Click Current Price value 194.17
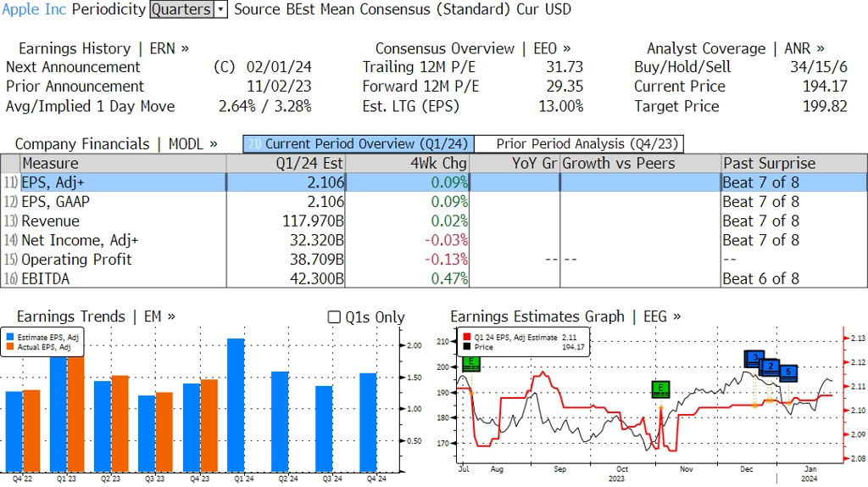The width and height of the screenshot is (868, 487). tap(825, 87)
